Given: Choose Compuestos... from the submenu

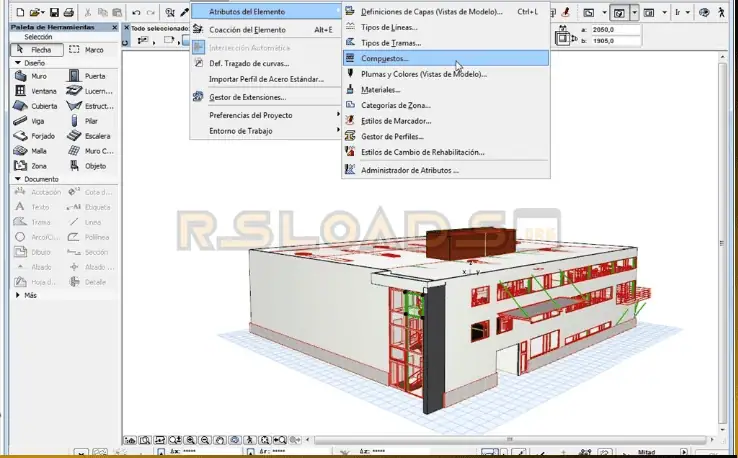Looking at the screenshot, I should [446, 58].
